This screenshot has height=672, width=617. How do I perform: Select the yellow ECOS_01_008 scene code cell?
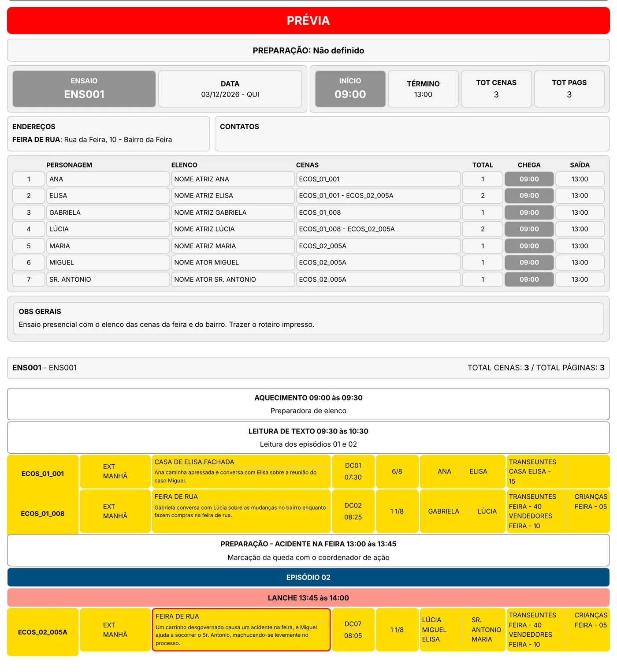click(x=43, y=513)
